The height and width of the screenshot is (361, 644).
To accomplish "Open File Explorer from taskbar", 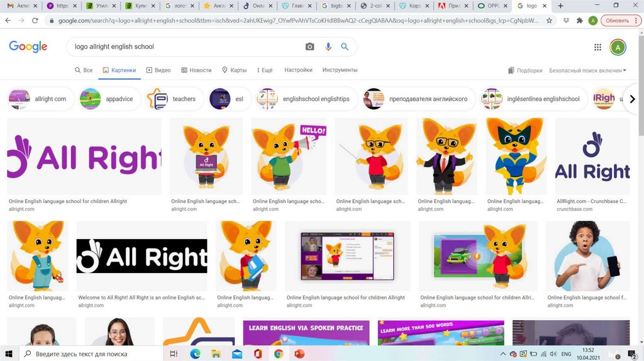I will tap(216, 353).
